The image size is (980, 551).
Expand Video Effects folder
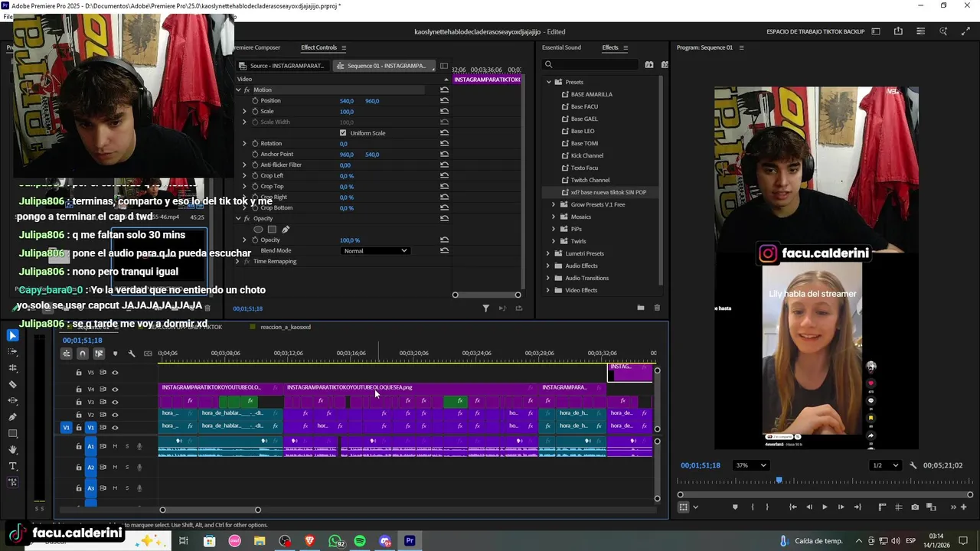(x=548, y=290)
